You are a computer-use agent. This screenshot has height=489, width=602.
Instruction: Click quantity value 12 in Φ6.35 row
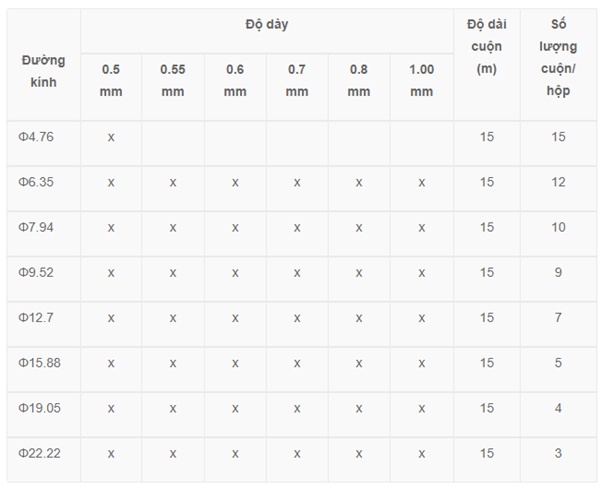(x=559, y=182)
